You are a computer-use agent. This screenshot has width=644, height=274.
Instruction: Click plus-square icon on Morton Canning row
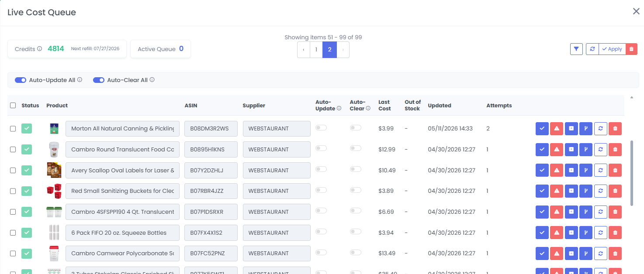(571, 128)
